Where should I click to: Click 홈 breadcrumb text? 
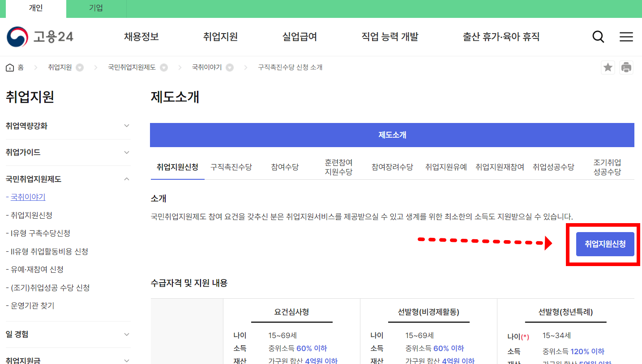[x=21, y=68]
